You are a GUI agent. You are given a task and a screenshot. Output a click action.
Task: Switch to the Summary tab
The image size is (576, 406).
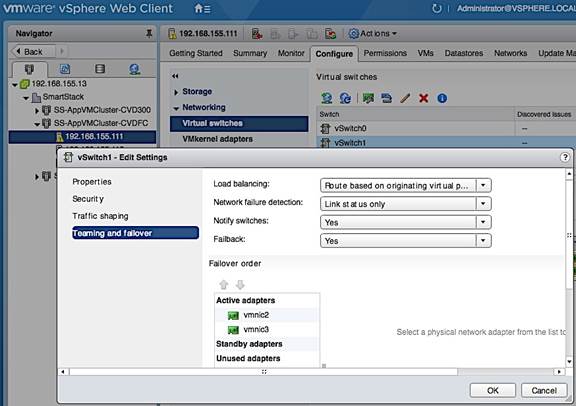[250, 53]
